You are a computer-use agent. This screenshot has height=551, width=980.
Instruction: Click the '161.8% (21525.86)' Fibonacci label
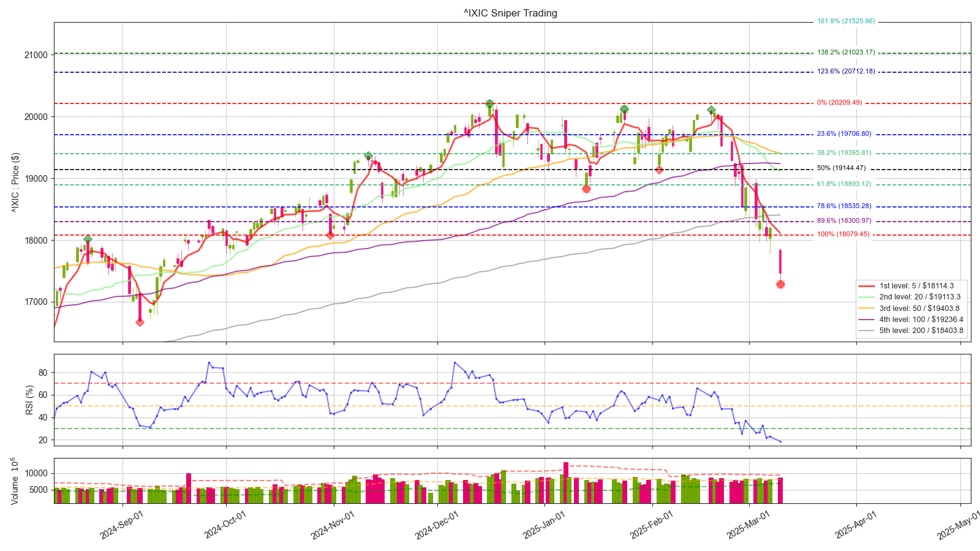[846, 21]
